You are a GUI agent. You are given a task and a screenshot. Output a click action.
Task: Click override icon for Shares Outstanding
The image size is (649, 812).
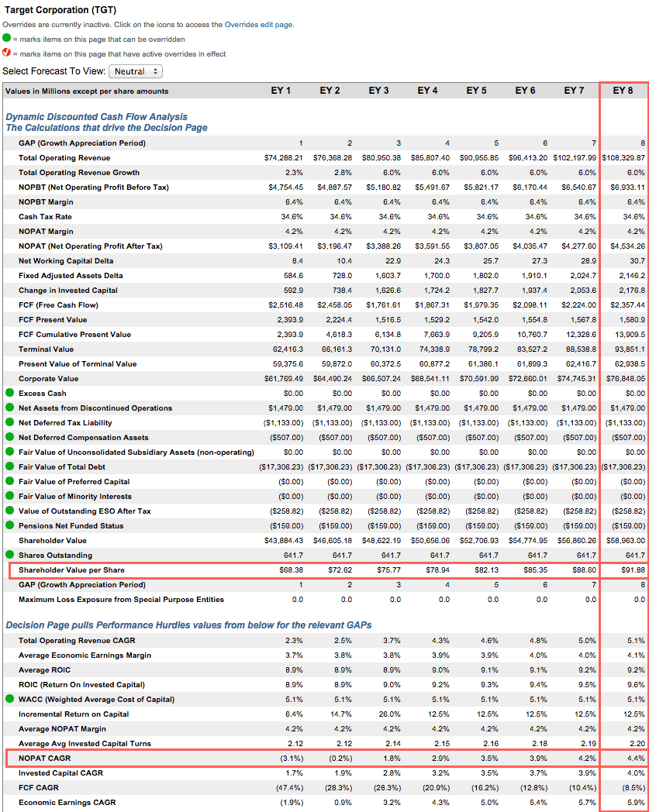pyautogui.click(x=10, y=555)
